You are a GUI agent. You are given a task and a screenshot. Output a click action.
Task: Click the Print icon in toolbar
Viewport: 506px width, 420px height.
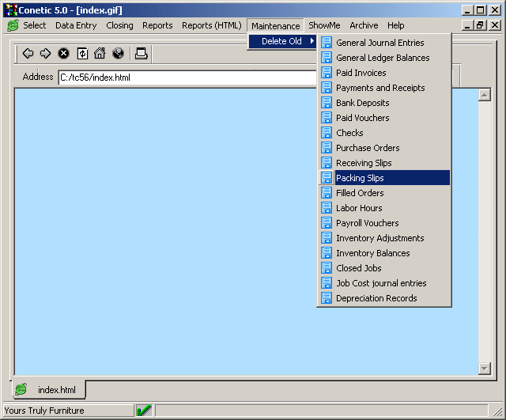(142, 54)
